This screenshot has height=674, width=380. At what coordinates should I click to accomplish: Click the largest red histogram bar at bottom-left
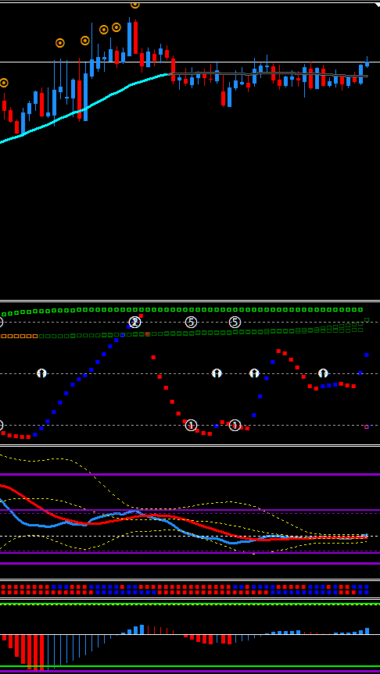coord(36,652)
